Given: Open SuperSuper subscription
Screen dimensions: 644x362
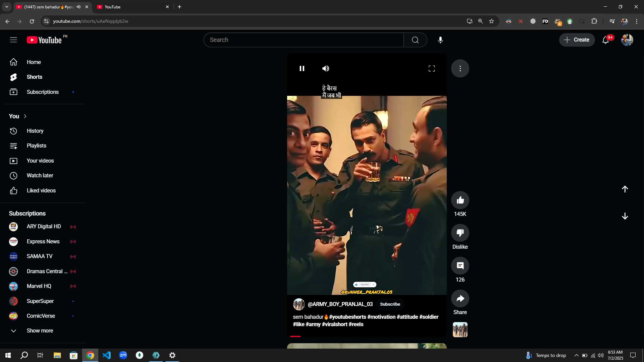Looking at the screenshot, I should pos(43,301).
